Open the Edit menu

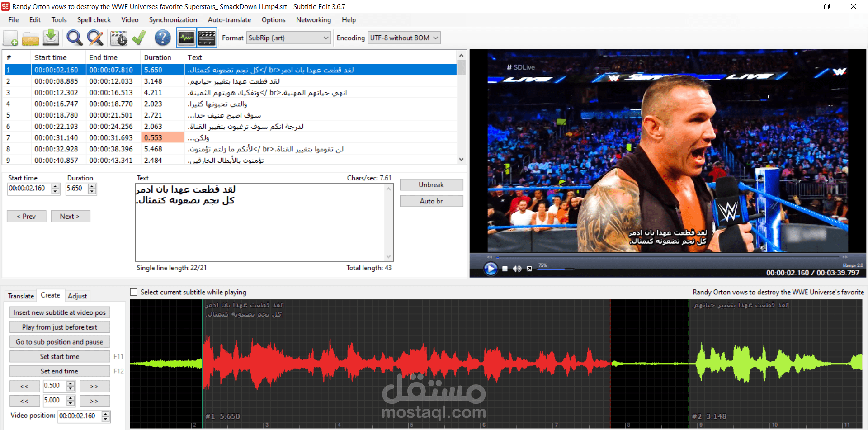coord(35,20)
